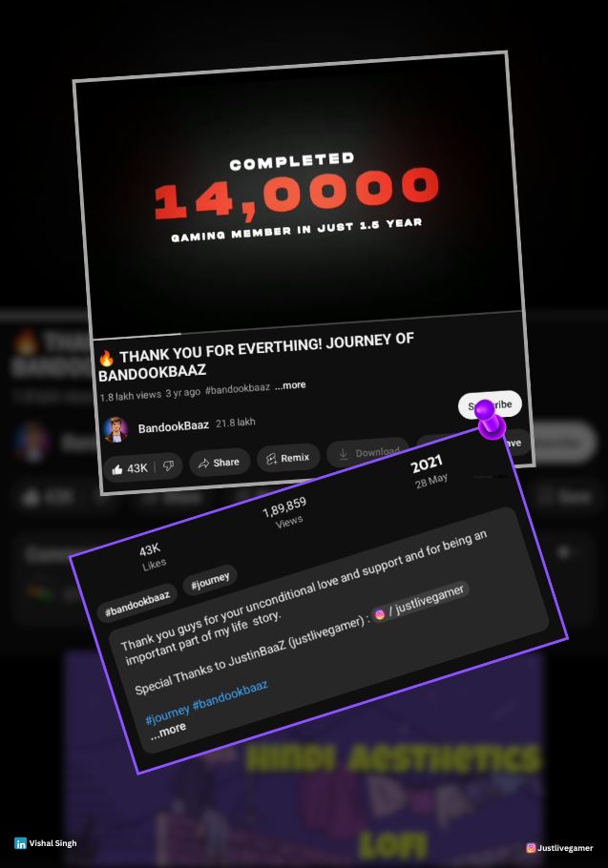Click the thumbs-up like icon showing 43K

click(x=117, y=469)
